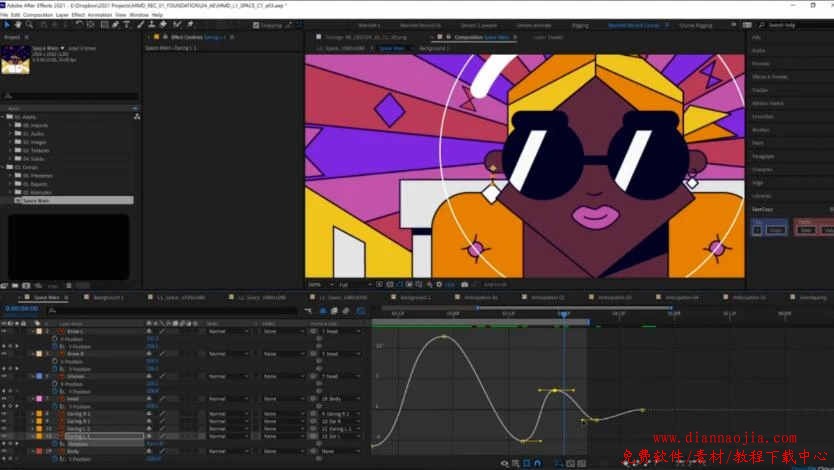This screenshot has height=470, width=834.
Task: Hide the Body layer with eye toggle
Action: click(x=5, y=452)
